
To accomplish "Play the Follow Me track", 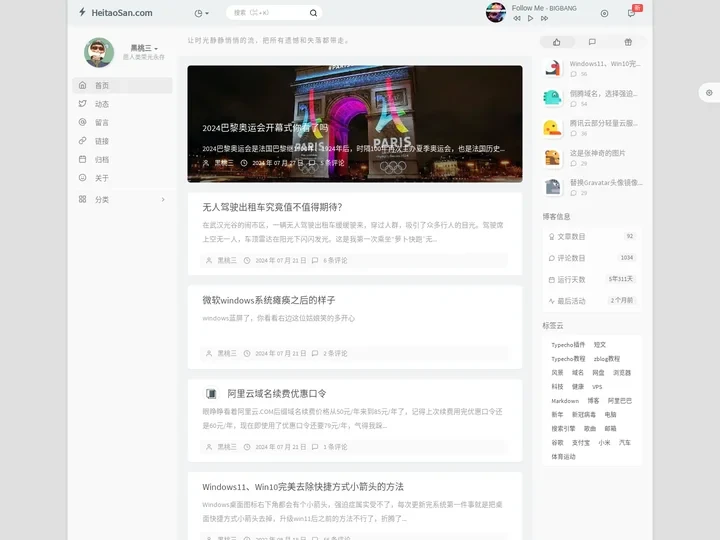I will 530,18.
